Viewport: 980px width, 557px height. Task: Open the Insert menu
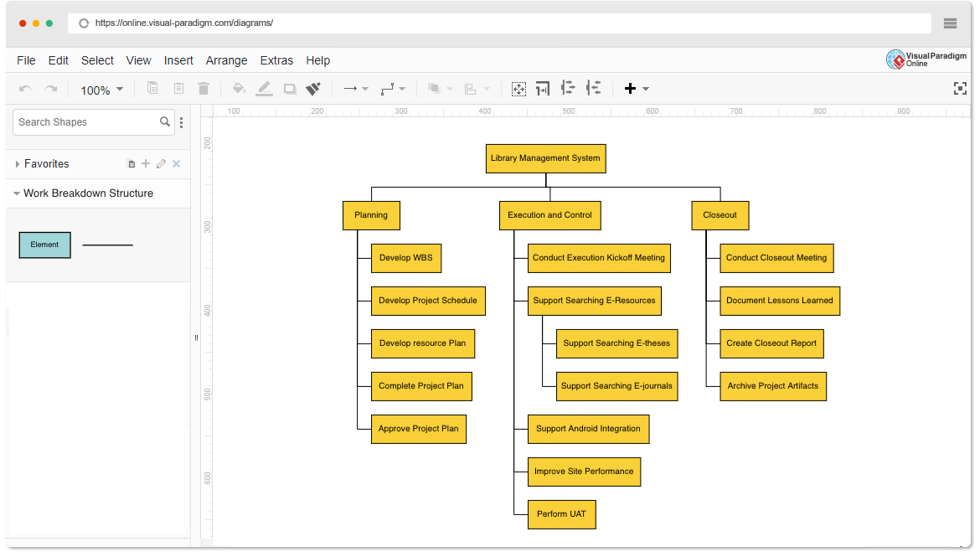(178, 60)
